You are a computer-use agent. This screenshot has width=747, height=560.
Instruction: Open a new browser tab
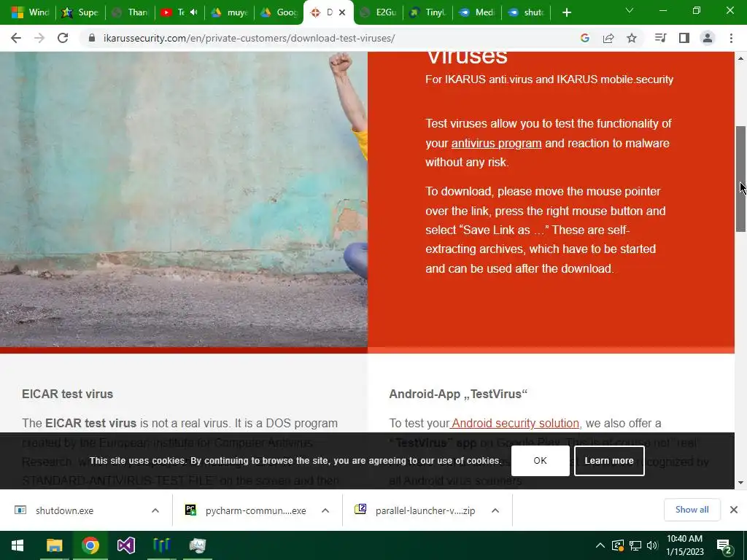click(566, 12)
